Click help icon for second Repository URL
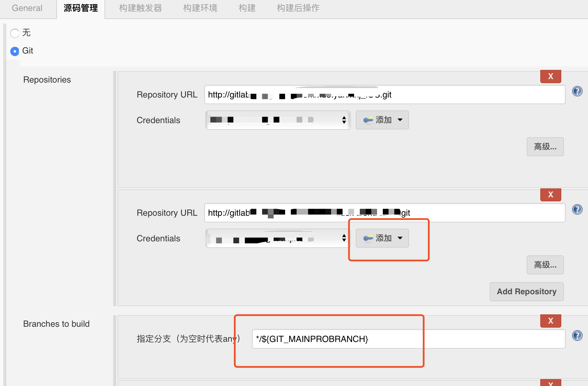 click(577, 209)
